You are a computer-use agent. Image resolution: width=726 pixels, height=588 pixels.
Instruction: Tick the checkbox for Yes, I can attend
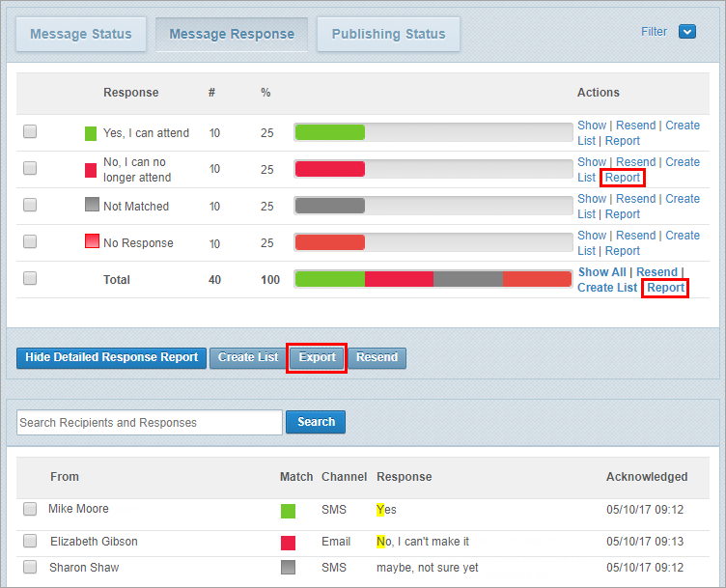click(30, 131)
